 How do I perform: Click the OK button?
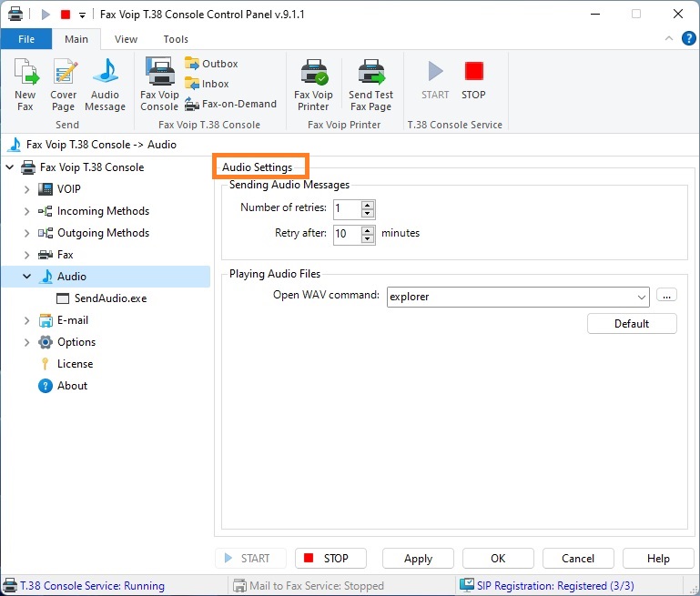coord(498,559)
